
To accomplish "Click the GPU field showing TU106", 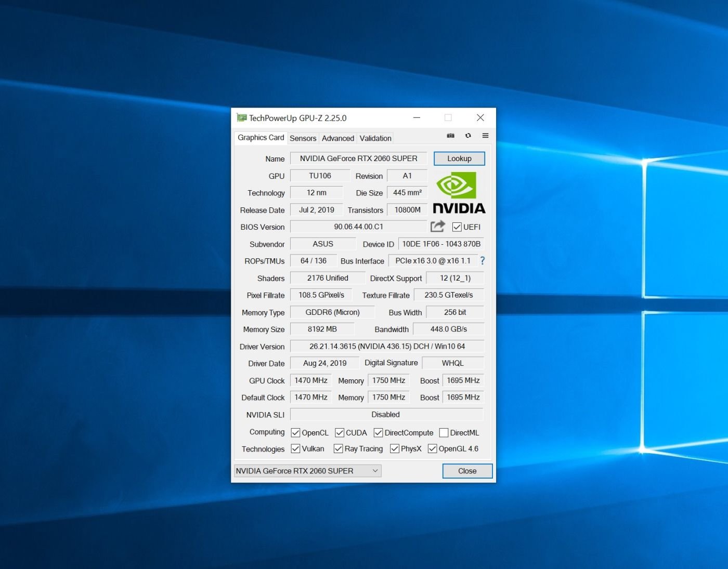I will [320, 176].
